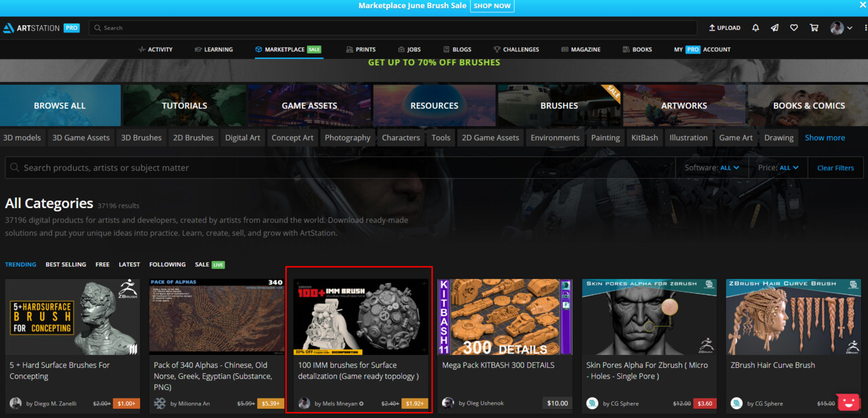Open the notifications bell icon
Screen dimensions: 868x418
(x=755, y=28)
